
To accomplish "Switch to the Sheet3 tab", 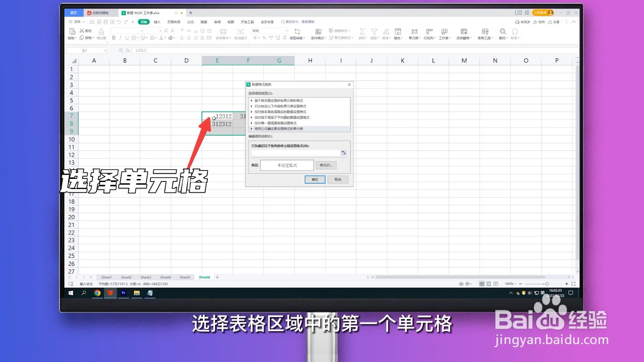I will point(146,277).
